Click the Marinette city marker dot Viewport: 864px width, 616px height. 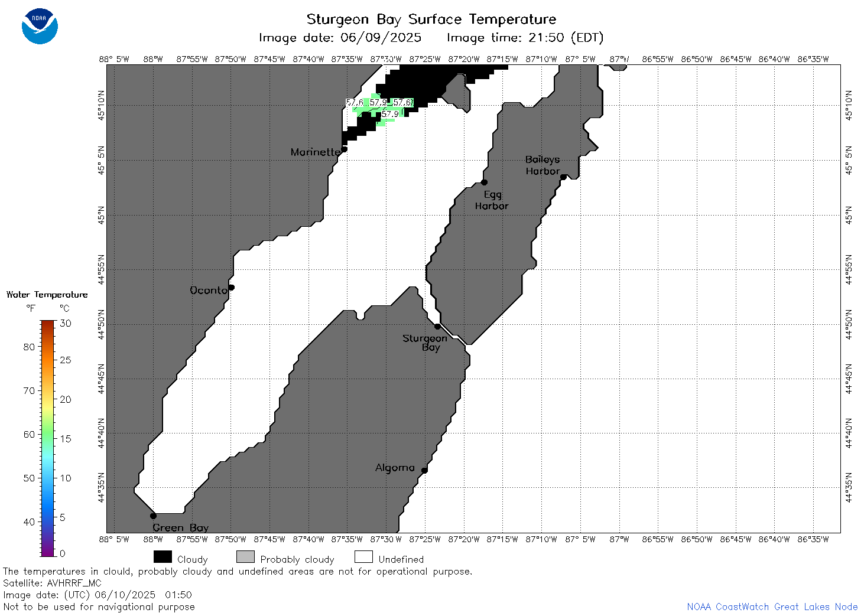coord(344,149)
